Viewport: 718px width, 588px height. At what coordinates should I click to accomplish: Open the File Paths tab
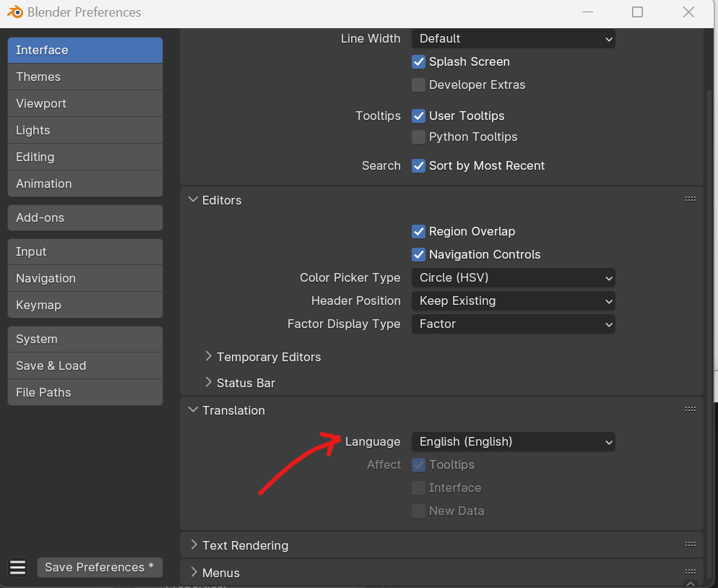click(85, 392)
